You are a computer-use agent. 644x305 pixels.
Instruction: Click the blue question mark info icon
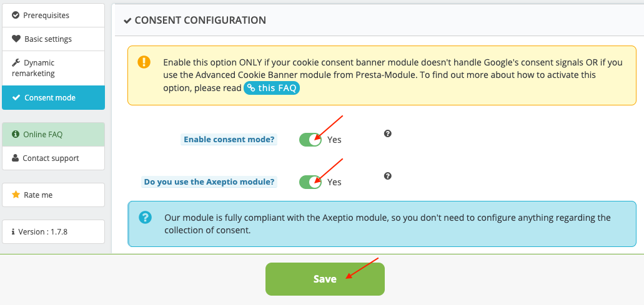[145, 217]
